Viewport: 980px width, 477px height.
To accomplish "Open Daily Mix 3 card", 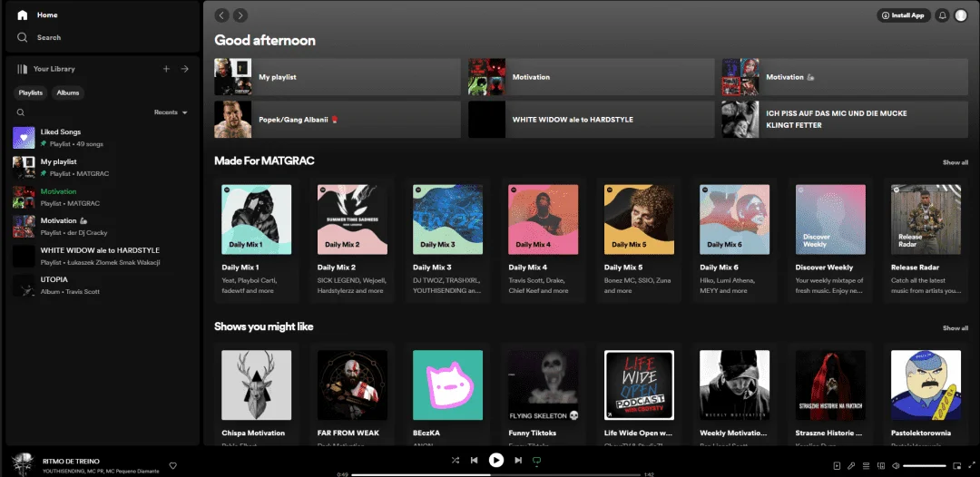I will click(x=447, y=239).
